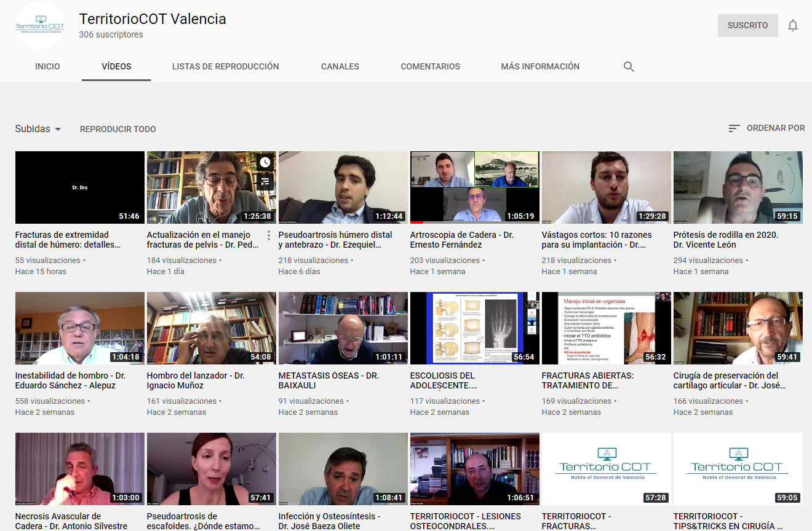
Task: Open three-dot menu beside pelvis fractures video
Action: pyautogui.click(x=269, y=235)
